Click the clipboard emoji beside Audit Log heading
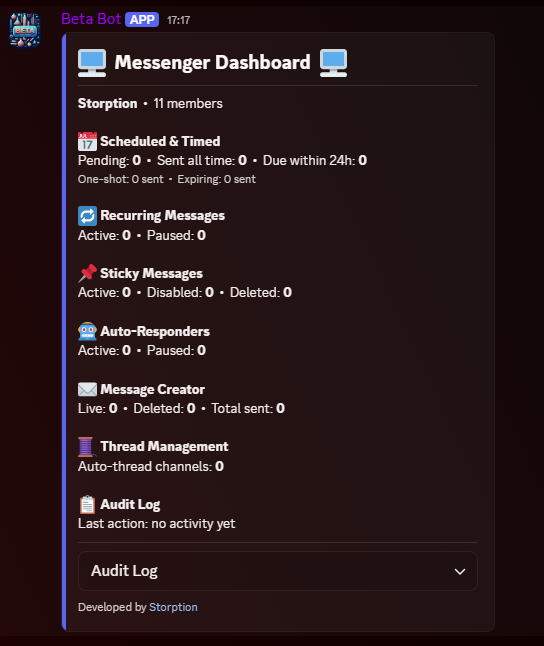Viewport: 544px width, 646px height. point(87,505)
